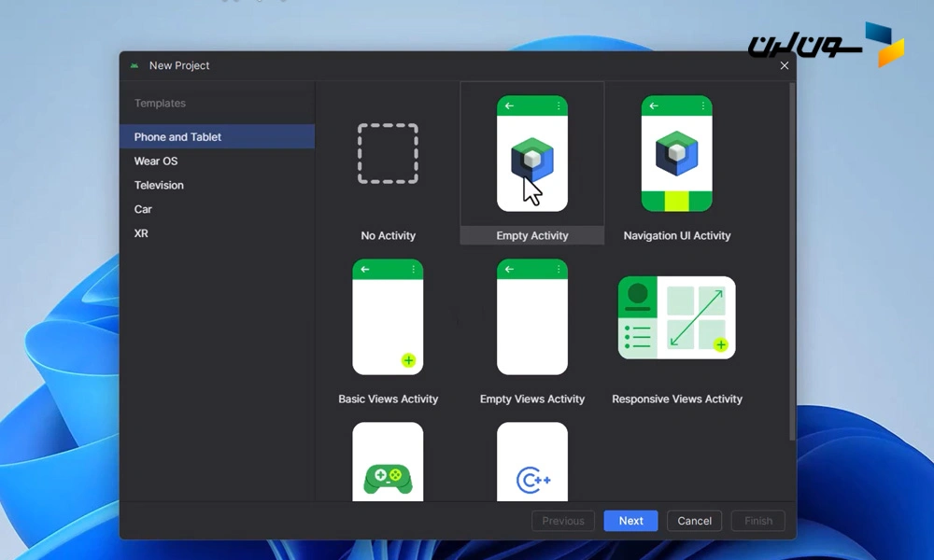Select the Basic Views Activity template icon
This screenshot has width=934, height=560.
(x=388, y=317)
